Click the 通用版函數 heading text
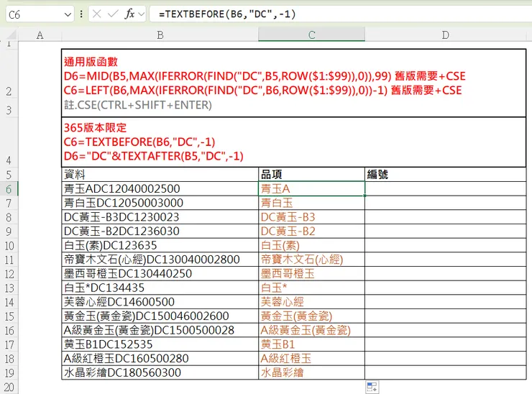Viewport: 532px width, 394px height. click(x=91, y=62)
